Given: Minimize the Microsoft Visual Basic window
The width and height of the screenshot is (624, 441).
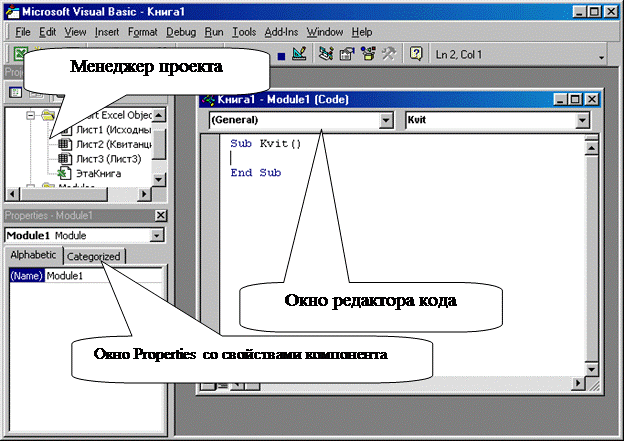Looking at the screenshot, I should click(x=579, y=12).
